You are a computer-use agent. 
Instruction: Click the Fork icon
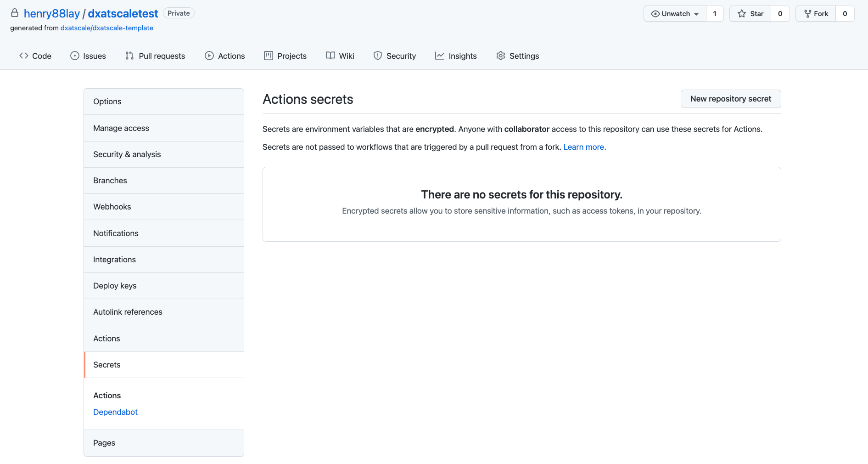(x=808, y=14)
